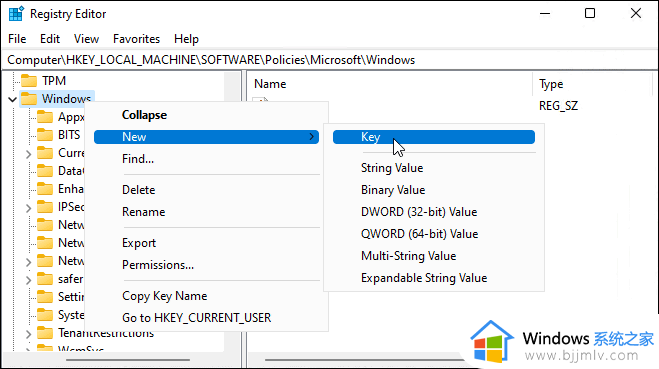This screenshot has height=369, width=659.
Task: Click the tree pane horizontal scrollbar
Action: (x=128, y=360)
